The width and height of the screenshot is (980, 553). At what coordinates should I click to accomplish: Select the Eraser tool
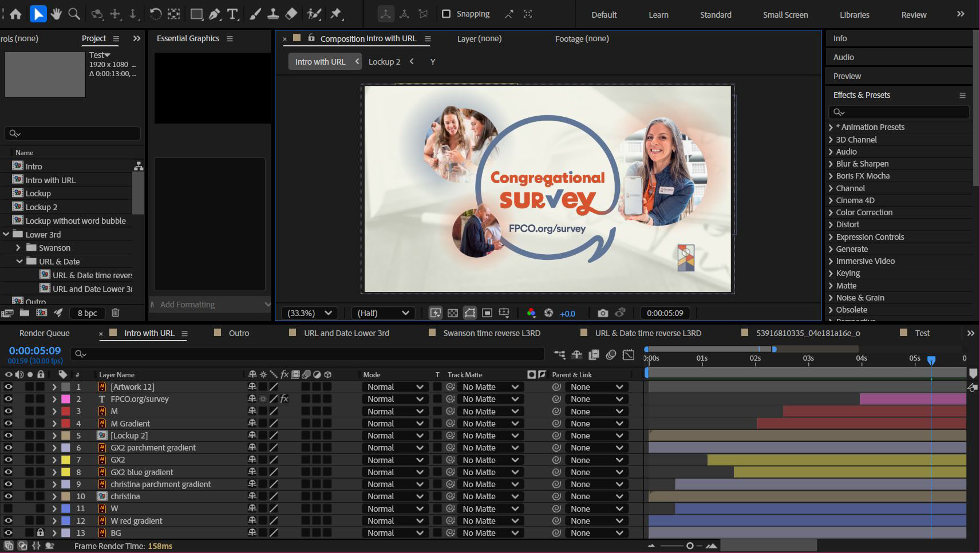tap(291, 14)
